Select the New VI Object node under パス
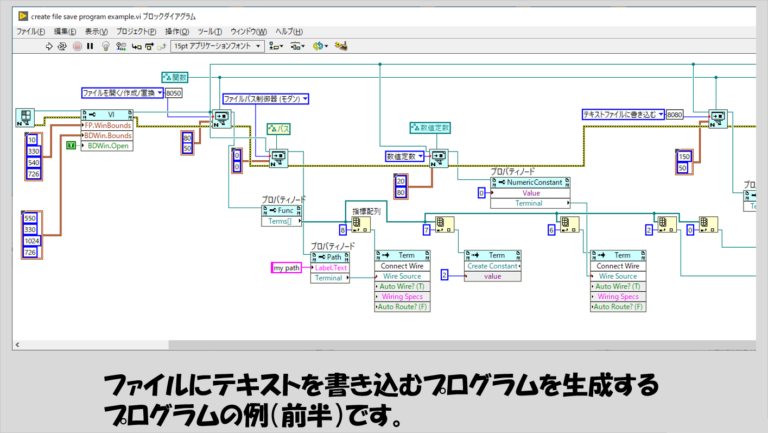This screenshot has width=768, height=433. tap(279, 159)
